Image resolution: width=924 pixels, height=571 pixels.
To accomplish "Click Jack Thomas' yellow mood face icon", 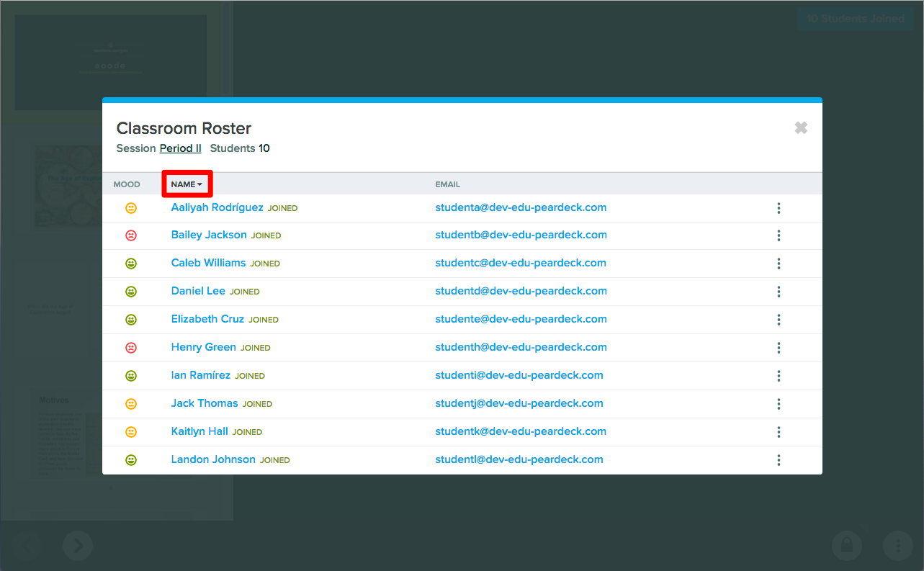I will point(131,404).
